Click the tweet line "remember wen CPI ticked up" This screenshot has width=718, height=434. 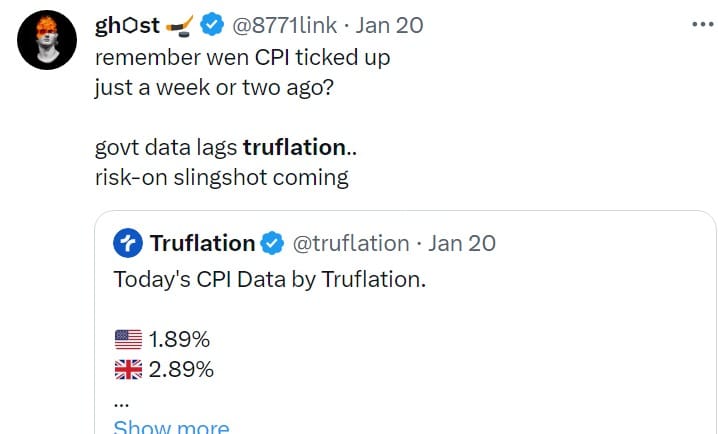(242, 57)
